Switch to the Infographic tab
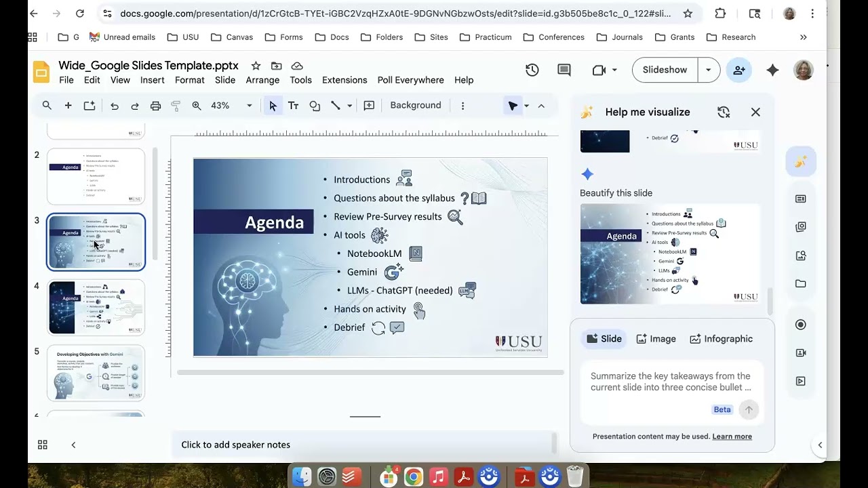This screenshot has height=488, width=868. click(x=721, y=339)
